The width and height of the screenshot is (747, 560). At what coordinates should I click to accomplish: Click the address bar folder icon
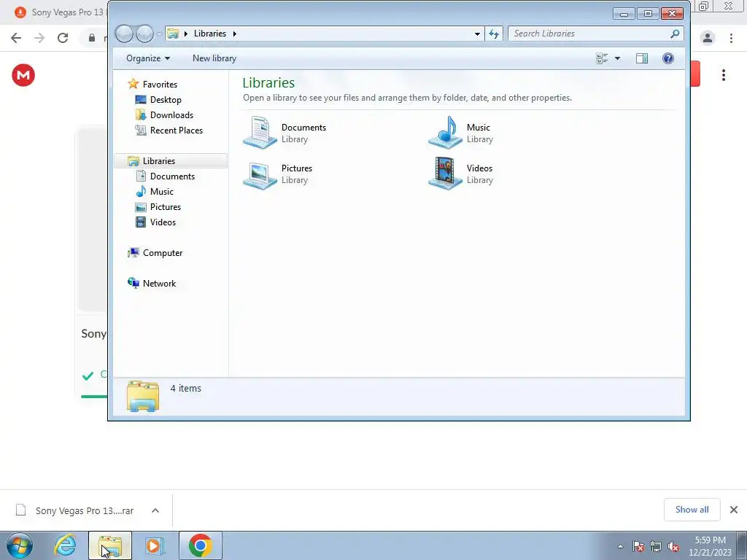pyautogui.click(x=172, y=34)
